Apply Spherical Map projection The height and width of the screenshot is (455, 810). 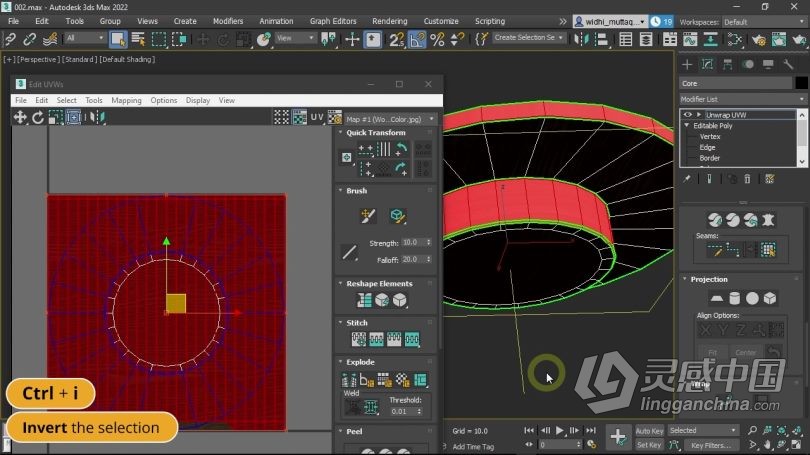[752, 298]
